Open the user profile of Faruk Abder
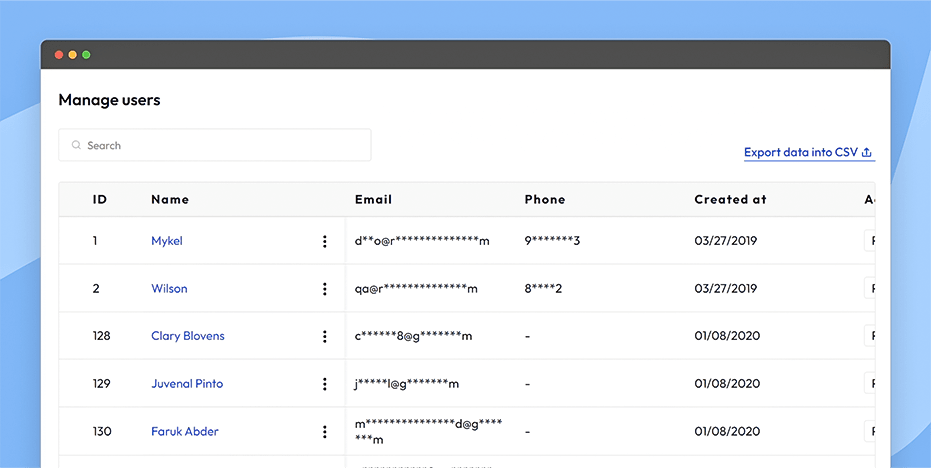Image resolution: width=931 pixels, height=468 pixels. point(185,431)
